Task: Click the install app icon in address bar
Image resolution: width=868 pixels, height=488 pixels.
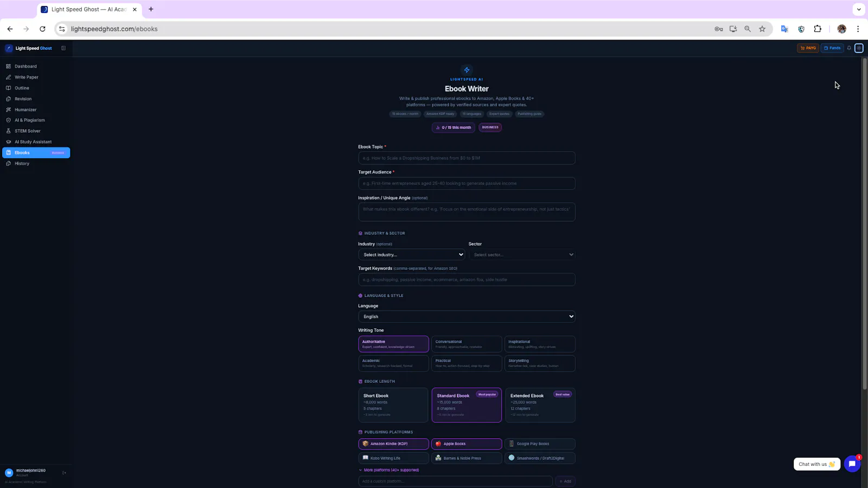Action: pos(733,29)
